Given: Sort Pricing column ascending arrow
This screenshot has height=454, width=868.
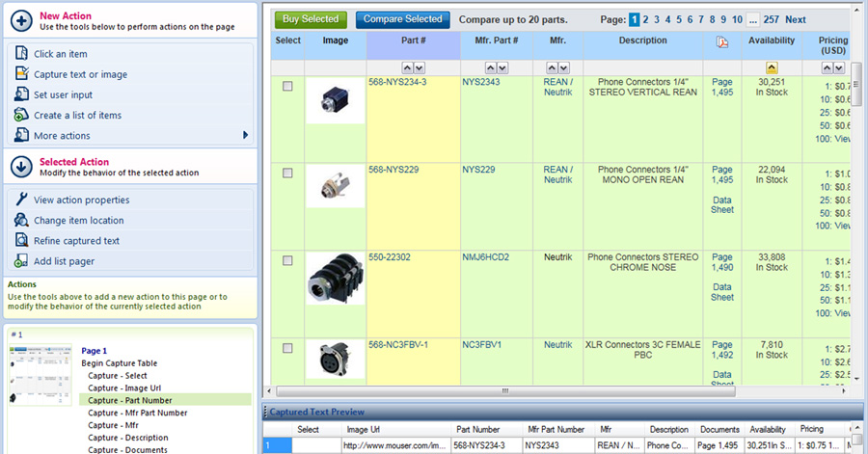Looking at the screenshot, I should [x=827, y=68].
